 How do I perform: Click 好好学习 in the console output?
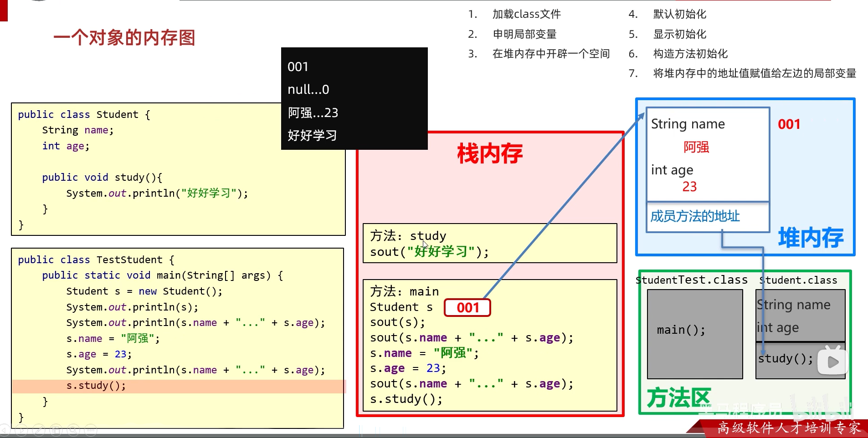[x=312, y=135]
